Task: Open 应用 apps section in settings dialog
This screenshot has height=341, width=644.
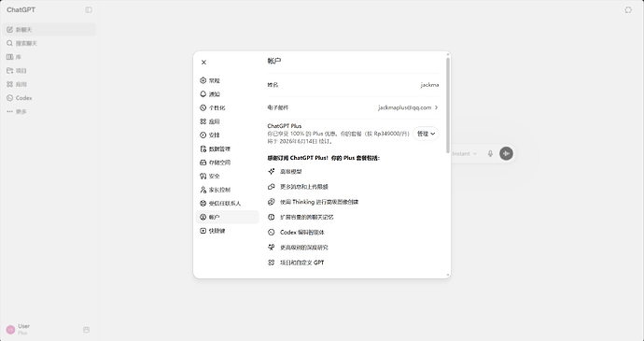Action: point(227,121)
